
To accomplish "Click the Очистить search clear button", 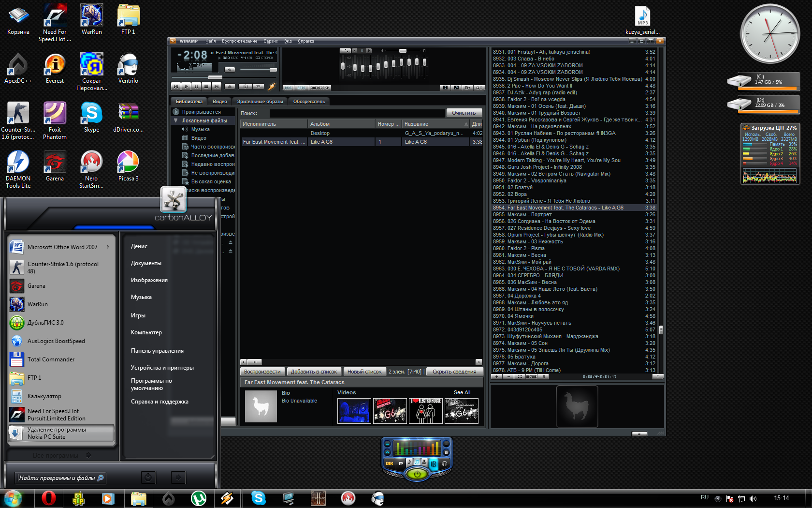I will coord(464,113).
